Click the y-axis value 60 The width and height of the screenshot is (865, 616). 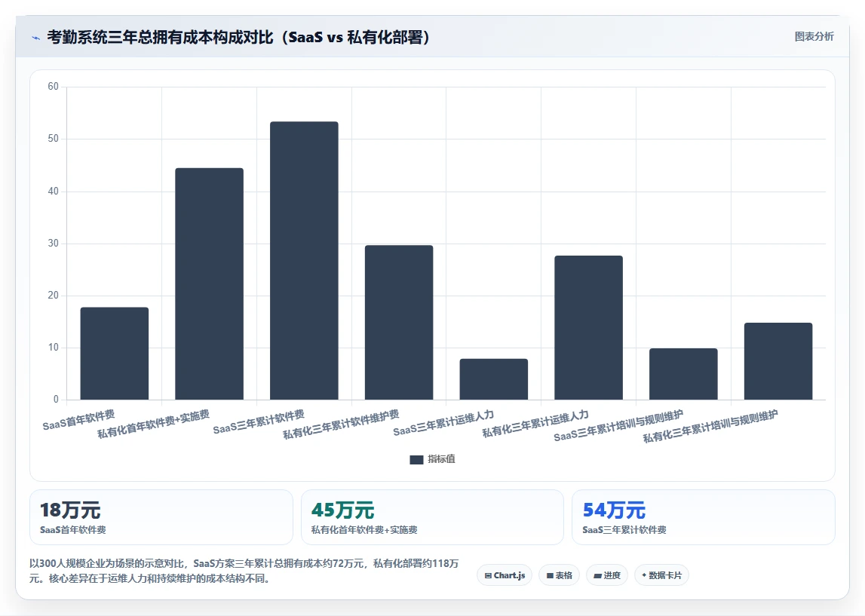click(x=53, y=87)
